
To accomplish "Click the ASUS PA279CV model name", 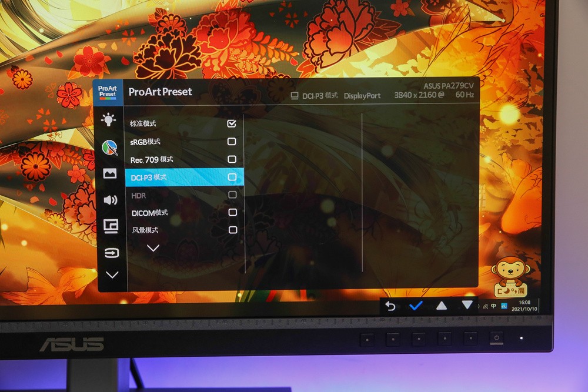I will 449,86.
